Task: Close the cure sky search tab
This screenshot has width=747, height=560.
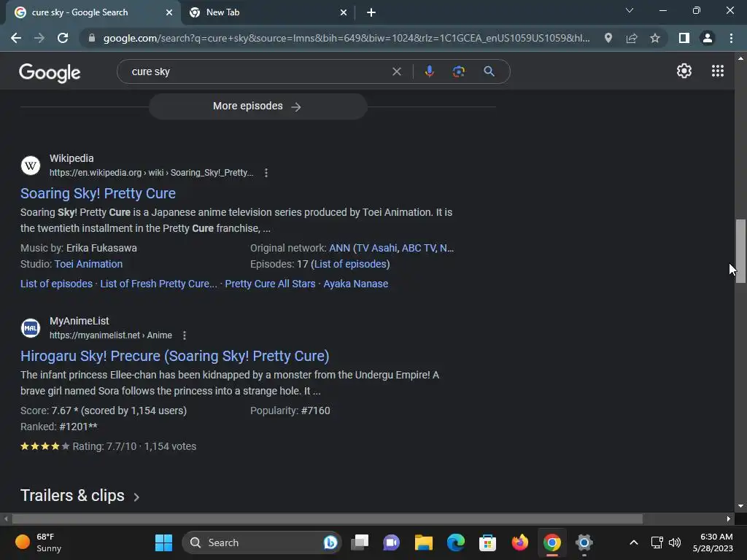Action: (x=169, y=12)
